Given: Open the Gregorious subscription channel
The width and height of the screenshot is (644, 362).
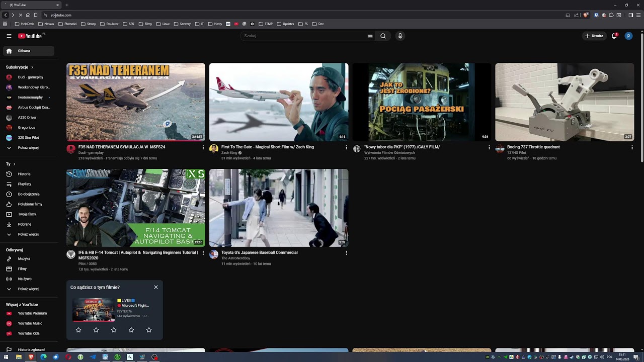Looking at the screenshot, I should click(29, 128).
